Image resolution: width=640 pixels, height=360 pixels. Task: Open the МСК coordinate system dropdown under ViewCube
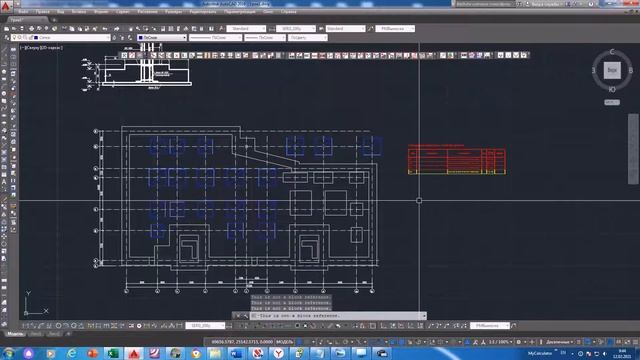coord(612,102)
